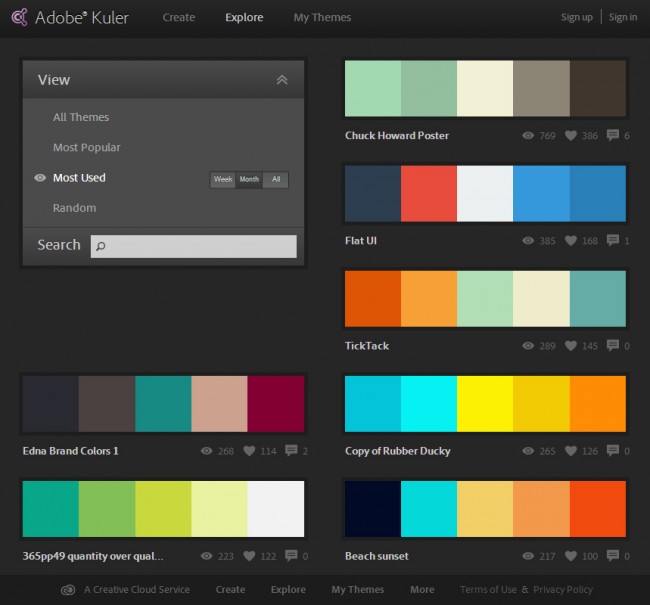The height and width of the screenshot is (605, 650).
Task: Open comments icon for Edna Brand Colors 1
Action: tap(291, 451)
